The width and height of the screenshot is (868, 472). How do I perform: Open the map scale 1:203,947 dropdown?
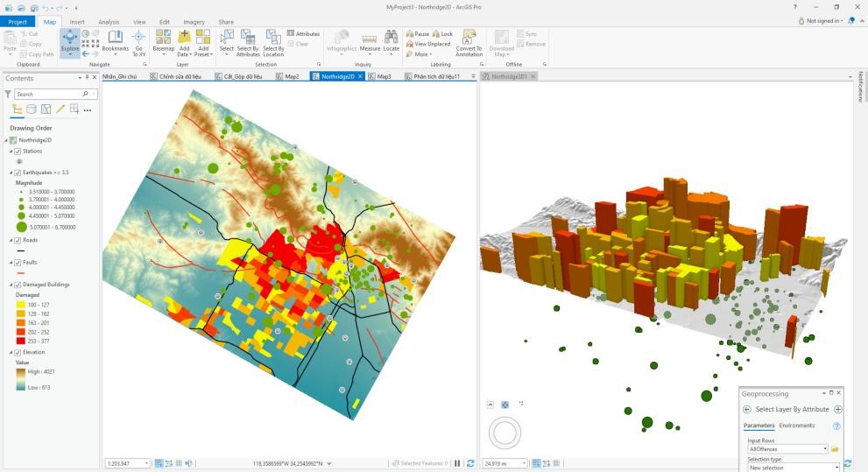[x=146, y=463]
